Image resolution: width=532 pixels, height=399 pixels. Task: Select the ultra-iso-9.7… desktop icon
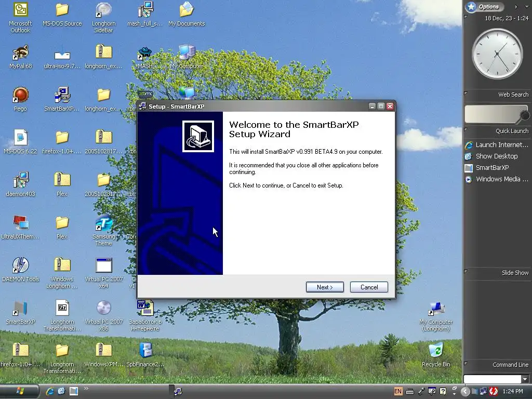[x=62, y=57]
